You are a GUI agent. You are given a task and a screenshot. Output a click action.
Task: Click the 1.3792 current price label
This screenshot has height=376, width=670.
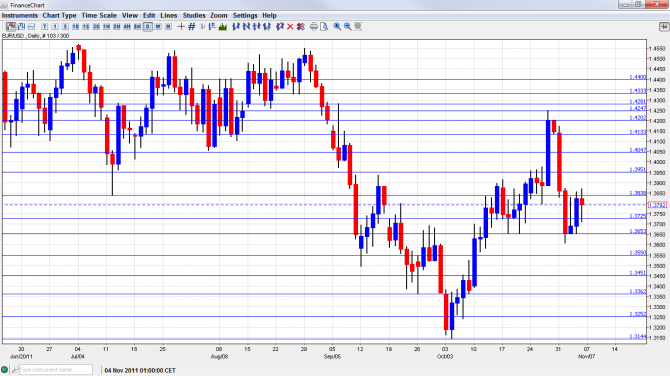(x=657, y=205)
